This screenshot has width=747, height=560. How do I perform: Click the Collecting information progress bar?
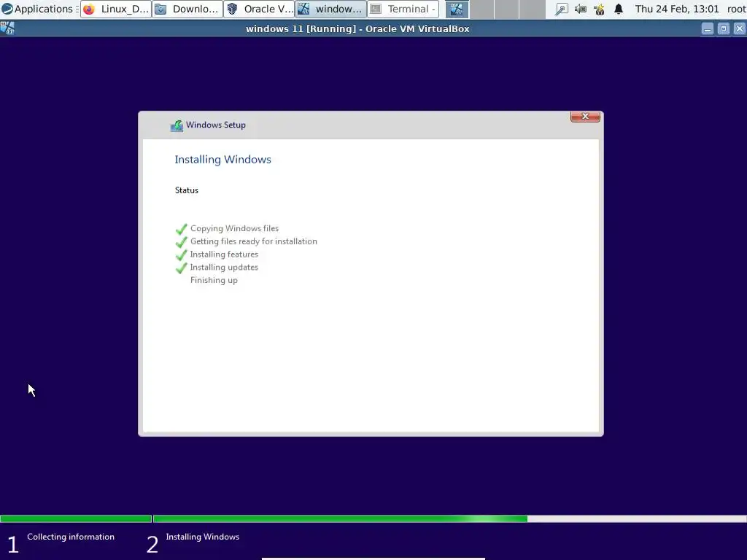(76, 518)
